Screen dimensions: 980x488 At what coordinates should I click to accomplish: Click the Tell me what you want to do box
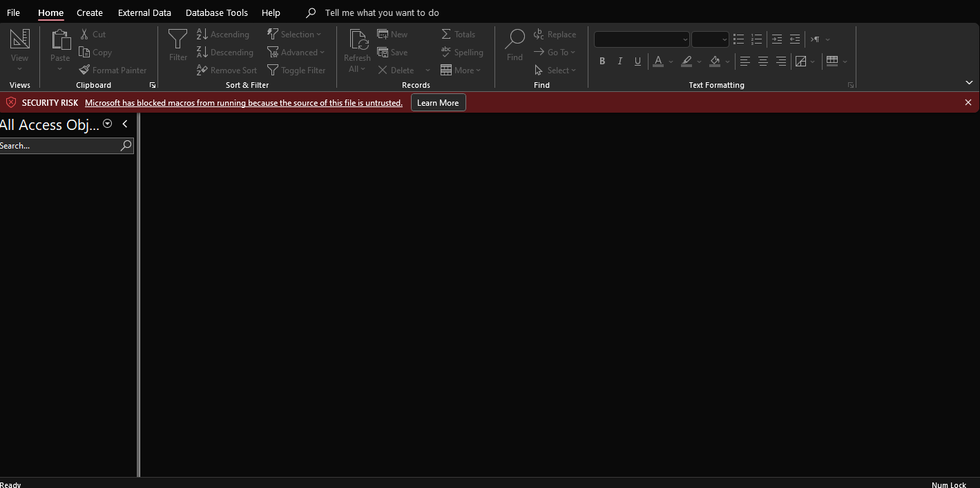382,12
